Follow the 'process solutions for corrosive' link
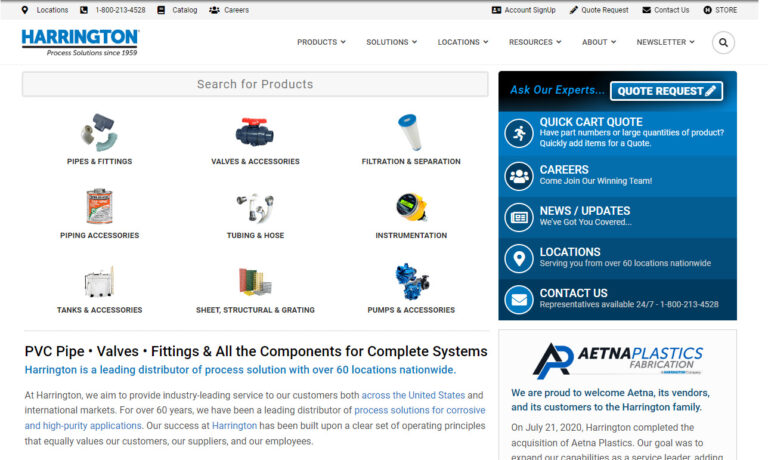768x460 pixels. point(420,411)
